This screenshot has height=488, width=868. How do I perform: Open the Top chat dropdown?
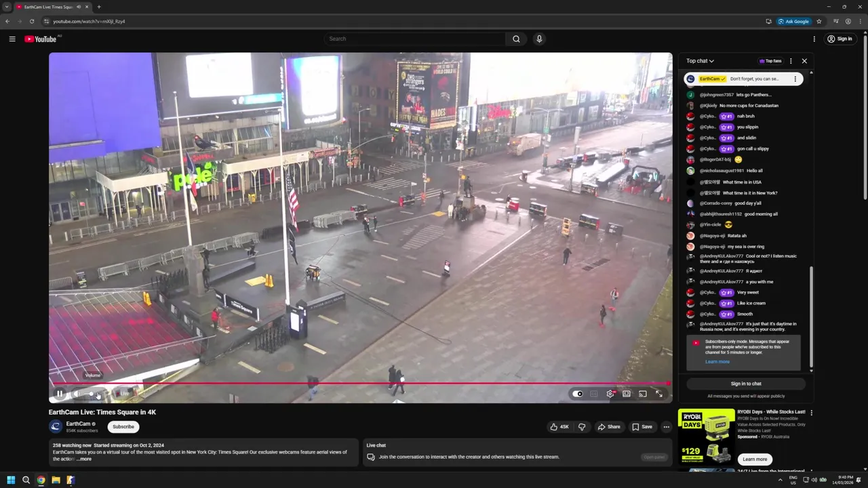click(x=700, y=61)
